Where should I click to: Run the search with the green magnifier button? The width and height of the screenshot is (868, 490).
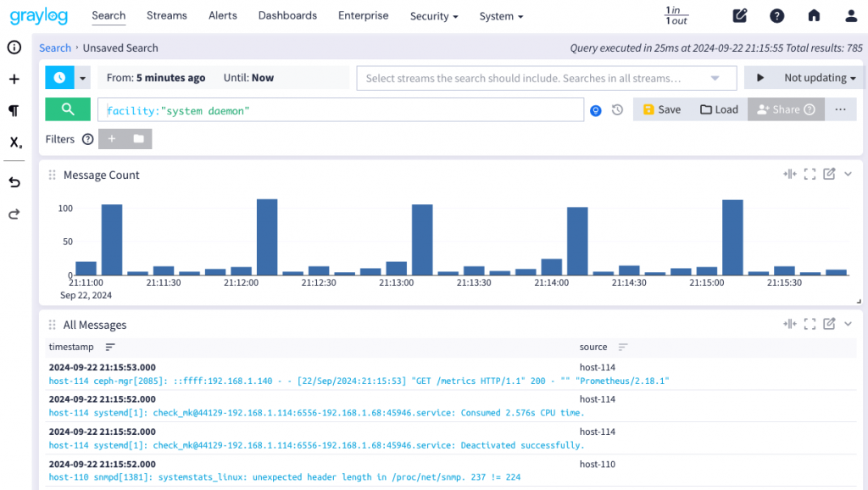tap(68, 109)
